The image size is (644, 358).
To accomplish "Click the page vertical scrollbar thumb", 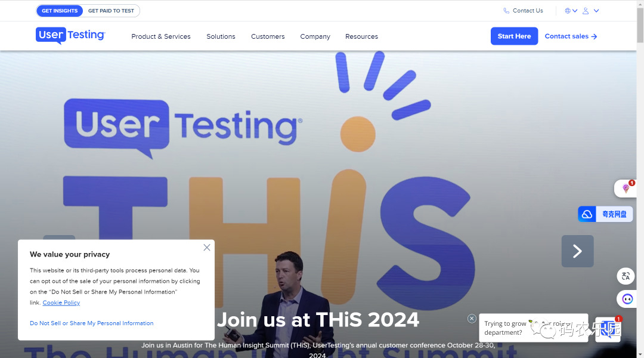I will (640, 24).
